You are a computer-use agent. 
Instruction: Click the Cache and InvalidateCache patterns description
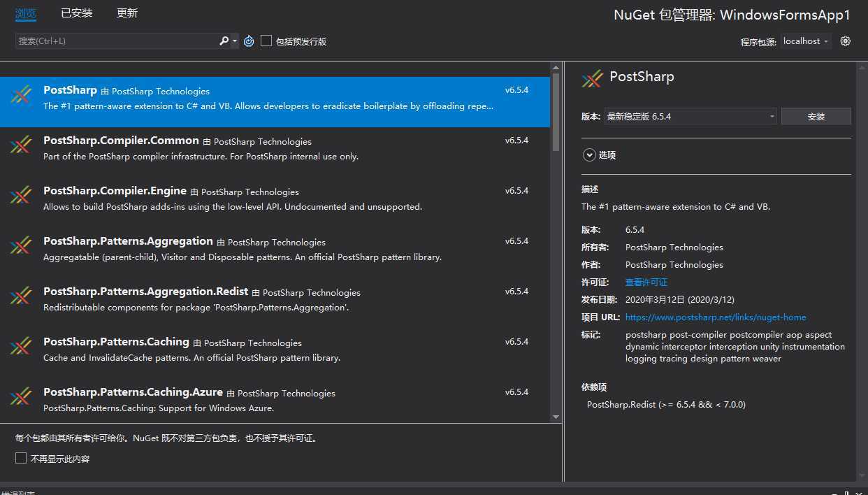tap(191, 358)
